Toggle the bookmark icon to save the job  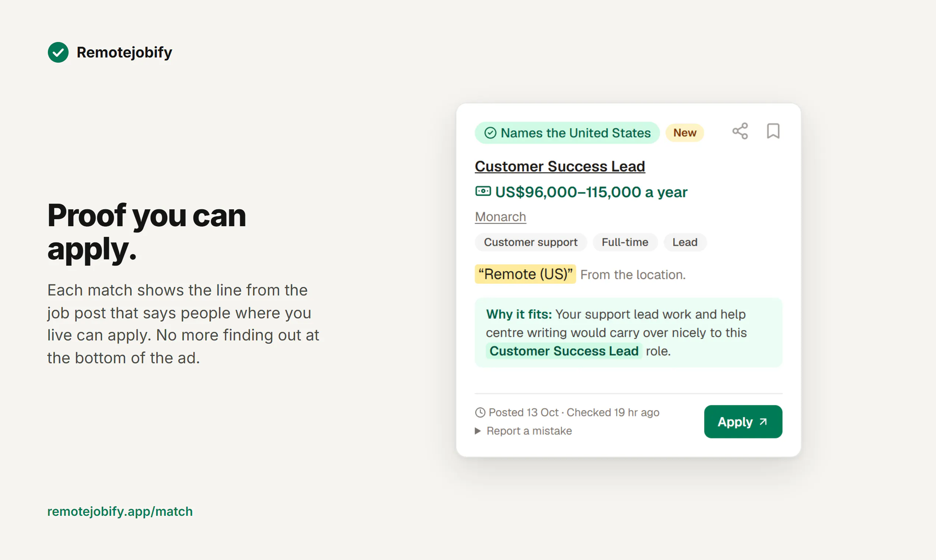[x=773, y=131]
